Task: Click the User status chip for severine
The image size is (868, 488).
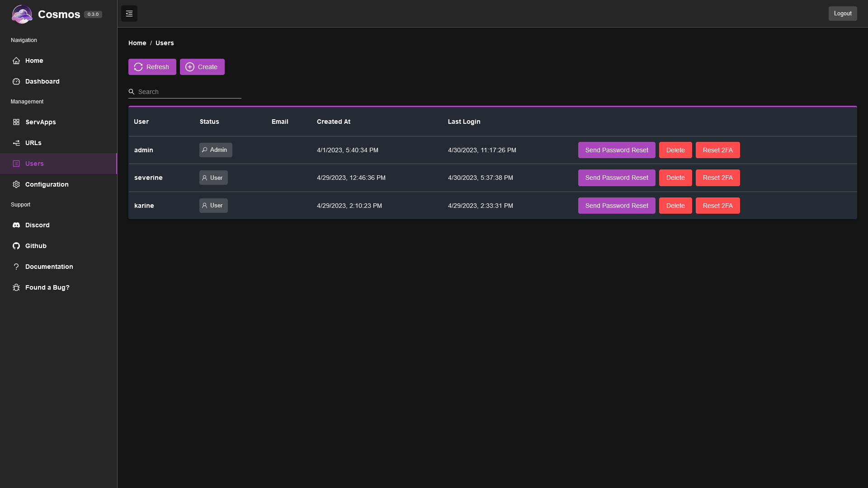Action: click(x=213, y=178)
